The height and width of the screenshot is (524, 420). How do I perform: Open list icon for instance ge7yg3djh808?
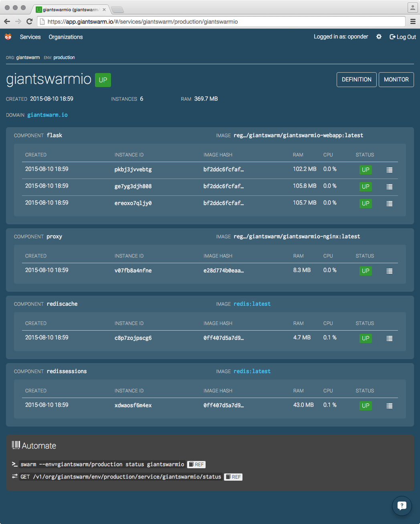[389, 187]
